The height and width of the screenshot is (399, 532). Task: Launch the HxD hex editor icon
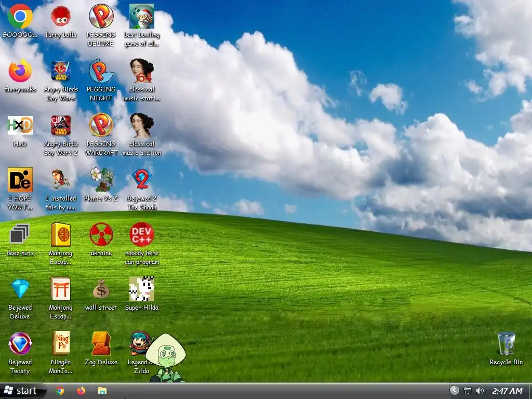coord(20,125)
